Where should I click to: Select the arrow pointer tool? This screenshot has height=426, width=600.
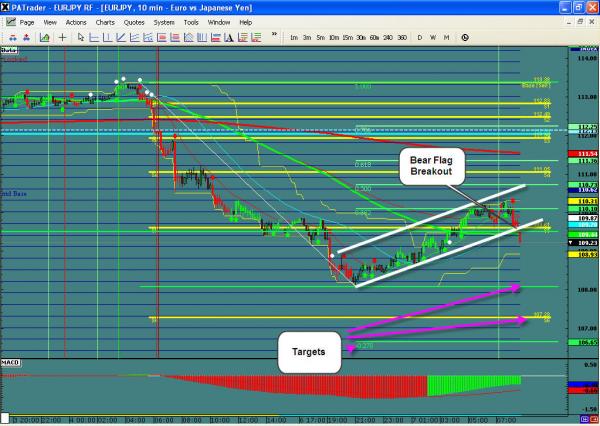coord(81,37)
